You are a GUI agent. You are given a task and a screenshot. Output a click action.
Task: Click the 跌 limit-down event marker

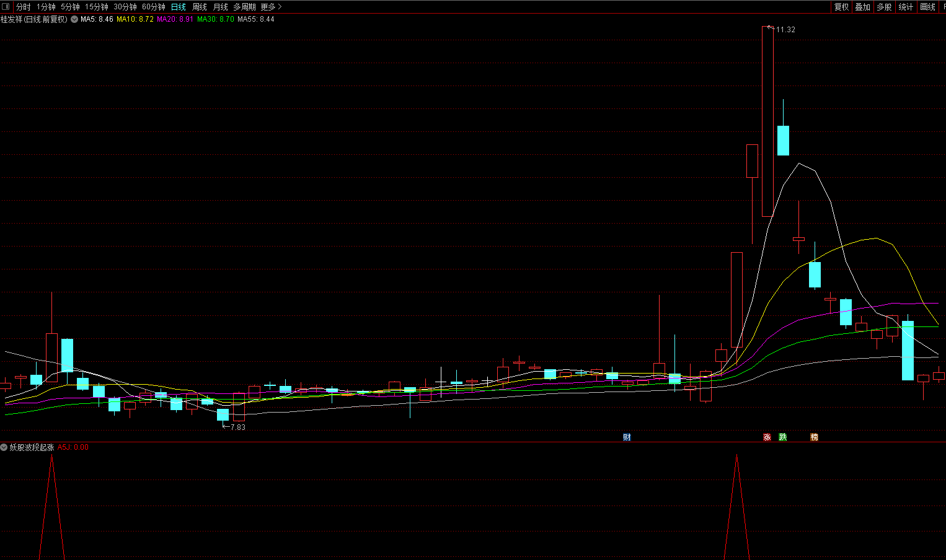click(782, 437)
